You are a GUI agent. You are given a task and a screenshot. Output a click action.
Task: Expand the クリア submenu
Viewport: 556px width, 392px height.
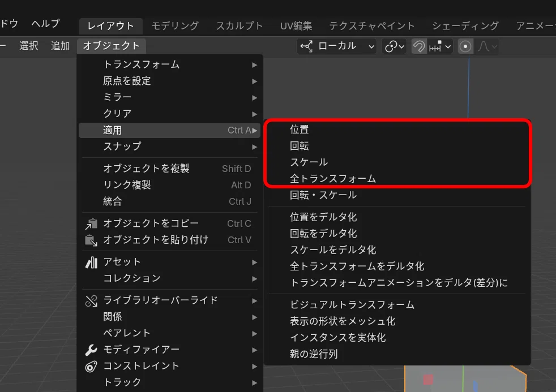[169, 114]
